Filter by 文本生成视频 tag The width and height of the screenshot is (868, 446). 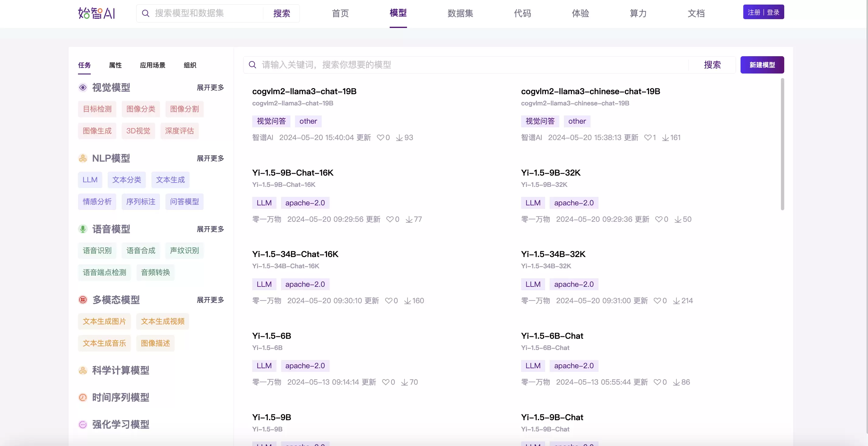163,321
